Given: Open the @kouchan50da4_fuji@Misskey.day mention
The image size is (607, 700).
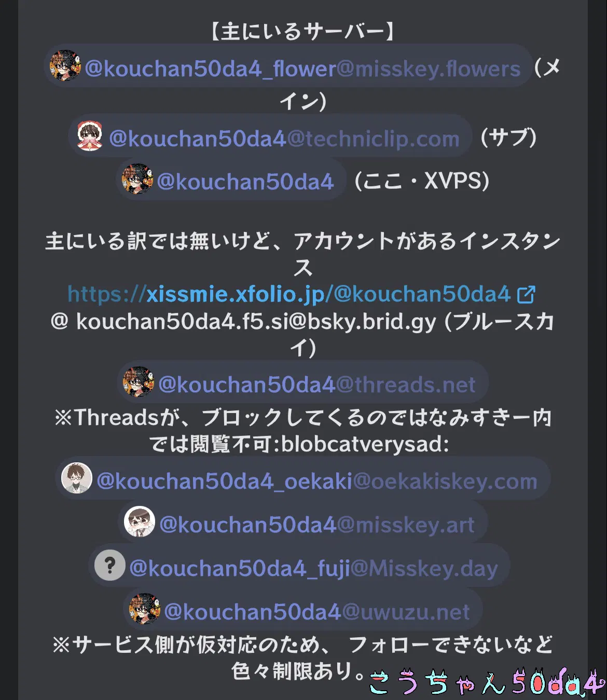Looking at the screenshot, I should [299, 565].
